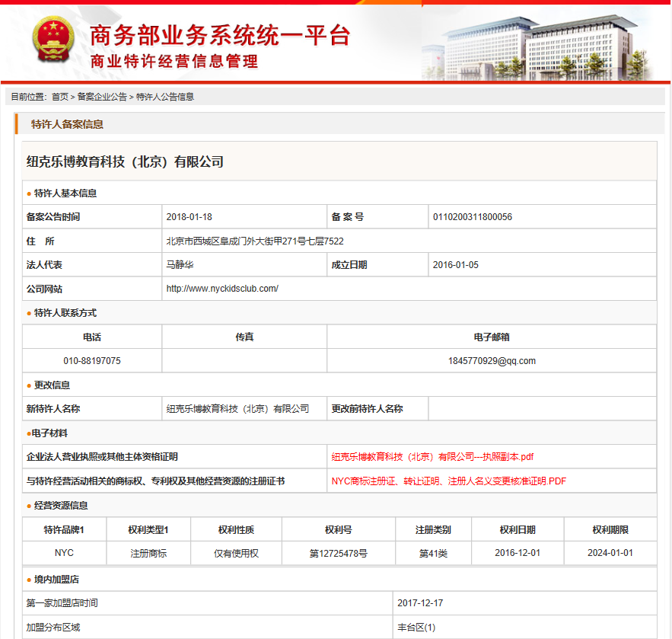This screenshot has height=639, width=672.
Task: Select the phone number 010-88197075
Action: pyautogui.click(x=92, y=361)
